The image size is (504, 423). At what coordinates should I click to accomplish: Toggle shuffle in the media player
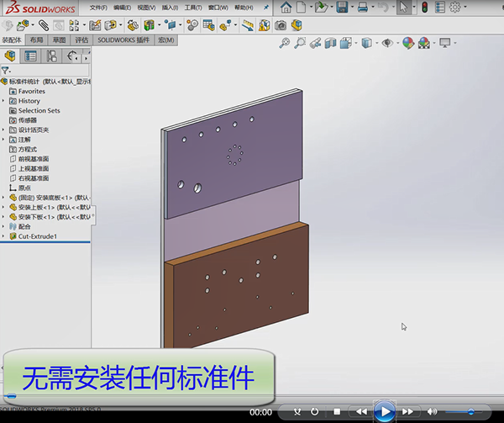(296, 412)
